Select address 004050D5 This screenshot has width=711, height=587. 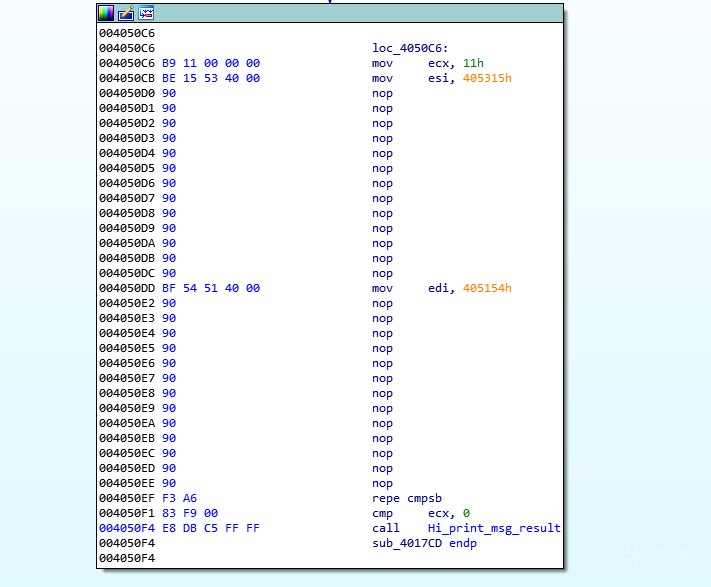(127, 168)
